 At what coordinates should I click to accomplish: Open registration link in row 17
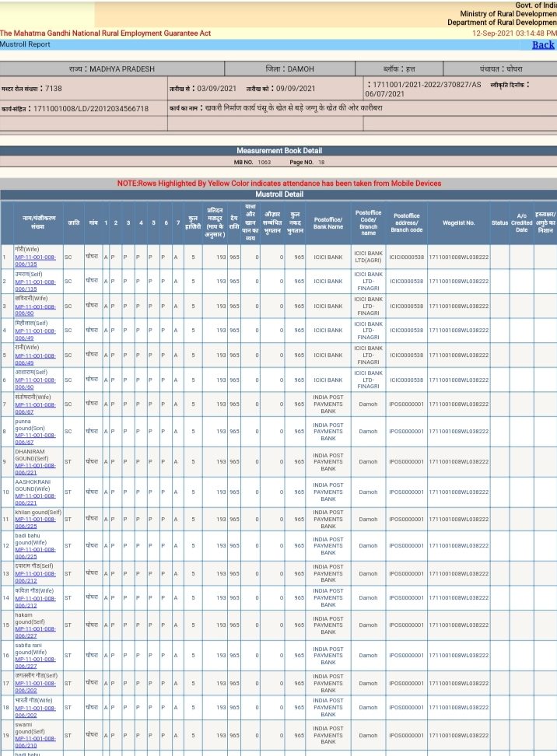pyautogui.click(x=35, y=687)
